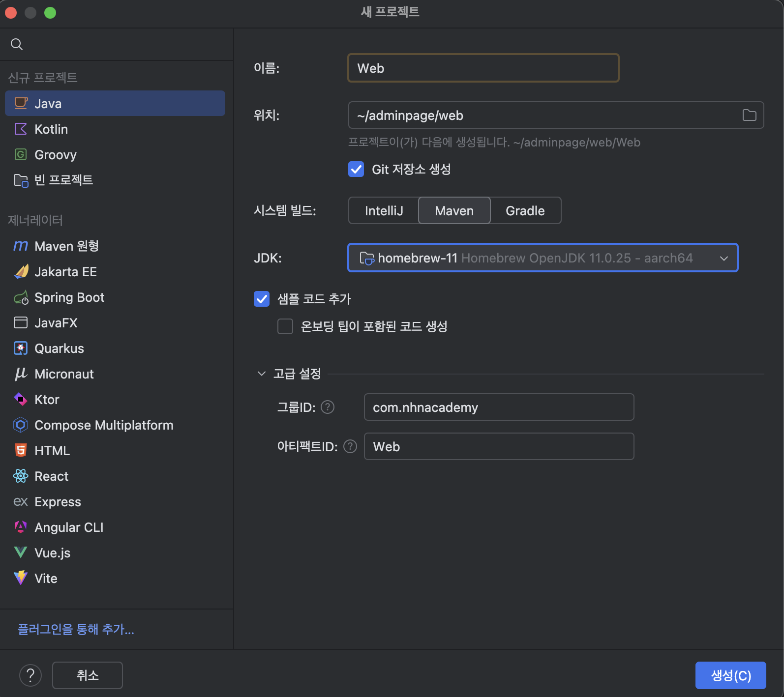
Task: Open the add via plugins link
Action: 76,629
